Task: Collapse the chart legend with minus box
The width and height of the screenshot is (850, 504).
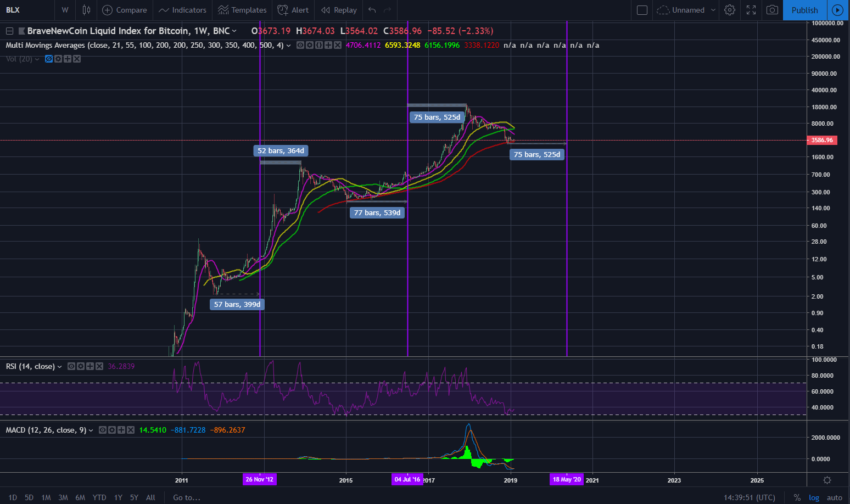Action: click(9, 31)
